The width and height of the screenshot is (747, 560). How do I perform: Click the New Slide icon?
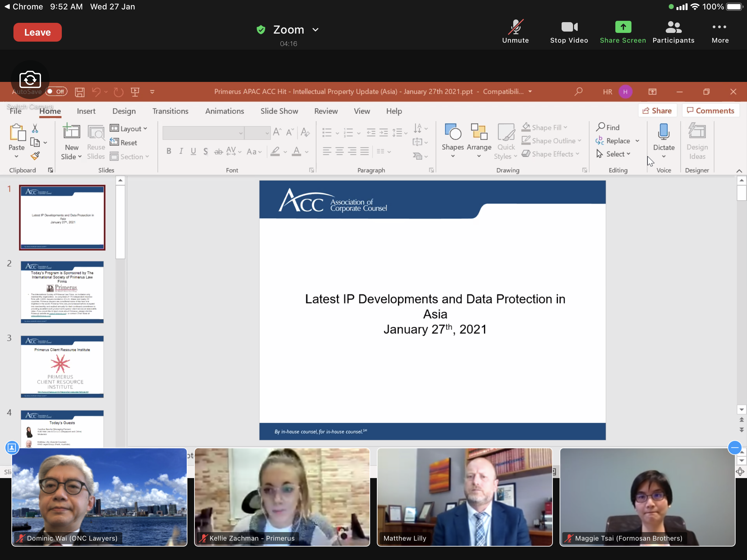point(71,131)
